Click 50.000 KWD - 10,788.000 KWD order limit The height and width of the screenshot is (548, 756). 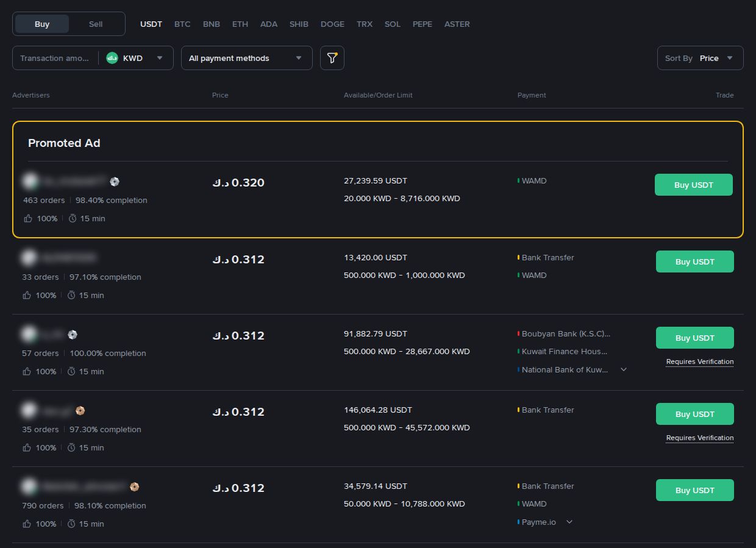pyautogui.click(x=404, y=504)
